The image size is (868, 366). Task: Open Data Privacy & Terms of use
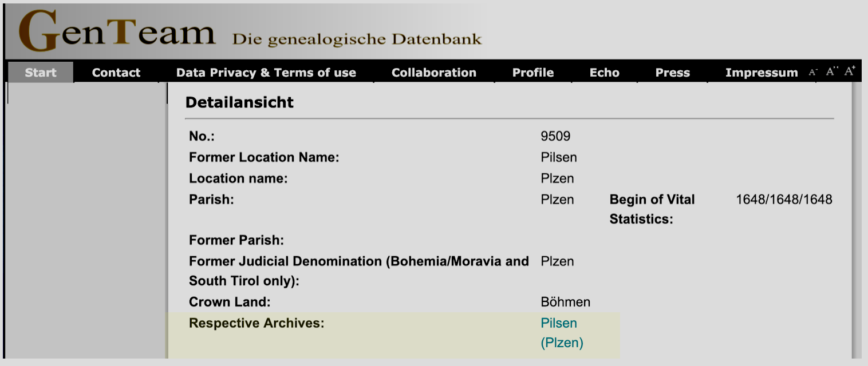tap(266, 73)
